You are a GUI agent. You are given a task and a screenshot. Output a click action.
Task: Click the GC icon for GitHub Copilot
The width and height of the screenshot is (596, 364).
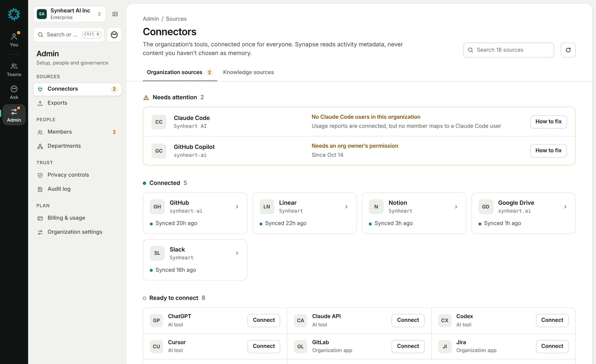click(x=159, y=151)
